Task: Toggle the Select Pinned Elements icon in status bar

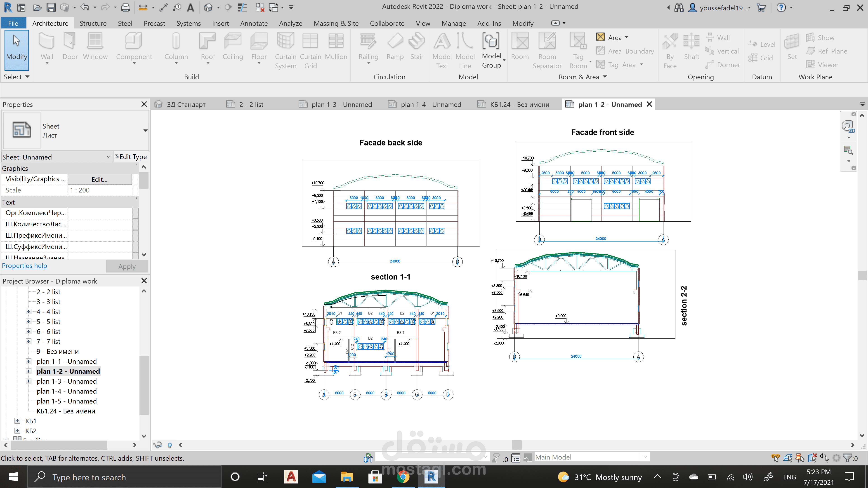Action: [800, 458]
